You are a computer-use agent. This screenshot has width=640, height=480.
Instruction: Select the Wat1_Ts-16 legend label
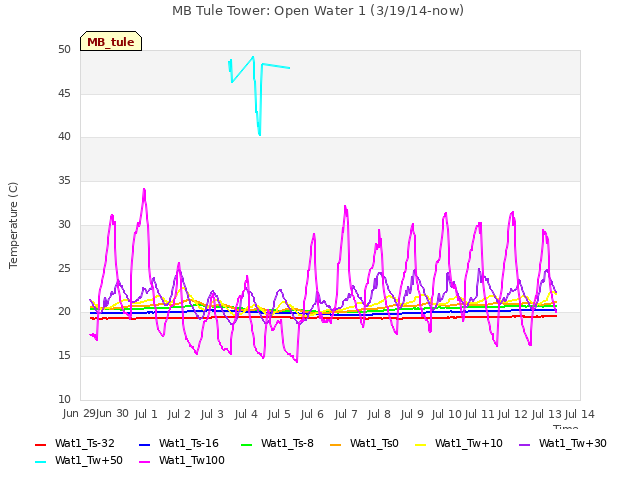pyautogui.click(x=189, y=444)
